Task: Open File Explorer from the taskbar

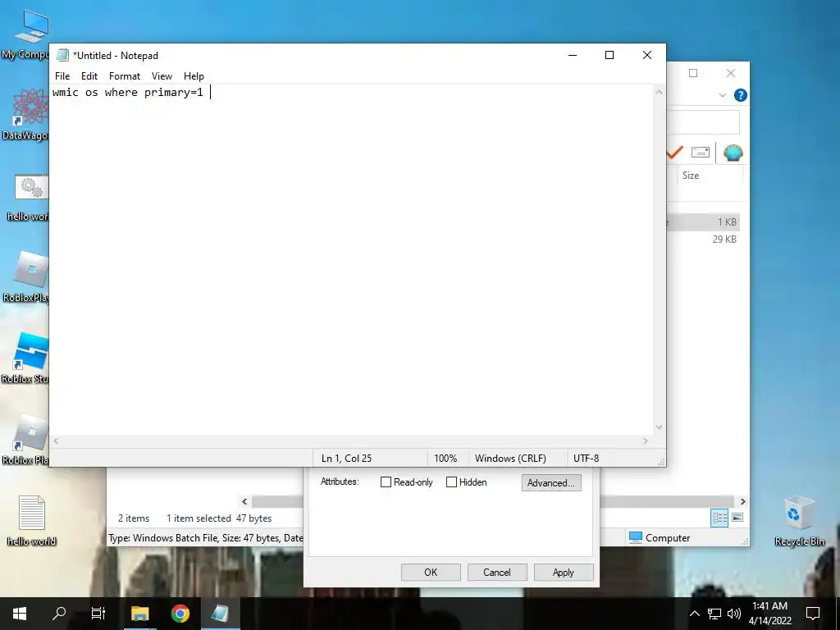Action: tap(139, 614)
